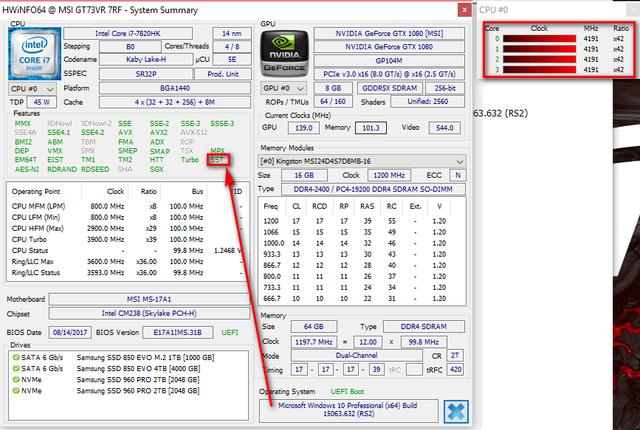
Task: Click the BIOS date 08/14/2017 field
Action: click(x=70, y=332)
